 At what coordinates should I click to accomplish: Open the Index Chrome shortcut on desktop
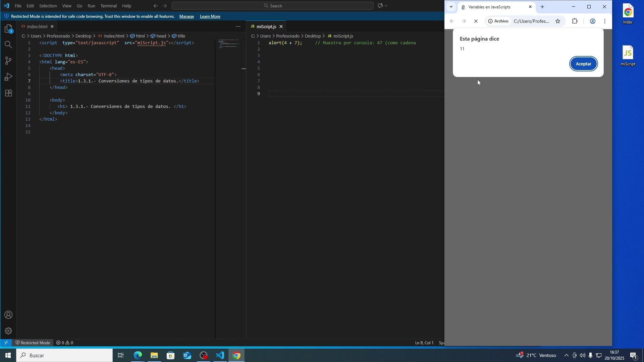(x=628, y=14)
